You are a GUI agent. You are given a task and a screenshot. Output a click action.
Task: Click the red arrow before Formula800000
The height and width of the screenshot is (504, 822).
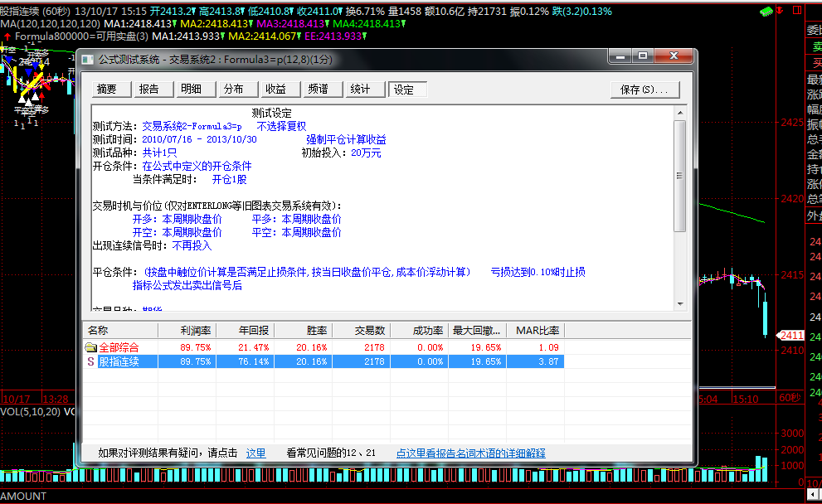coord(7,36)
